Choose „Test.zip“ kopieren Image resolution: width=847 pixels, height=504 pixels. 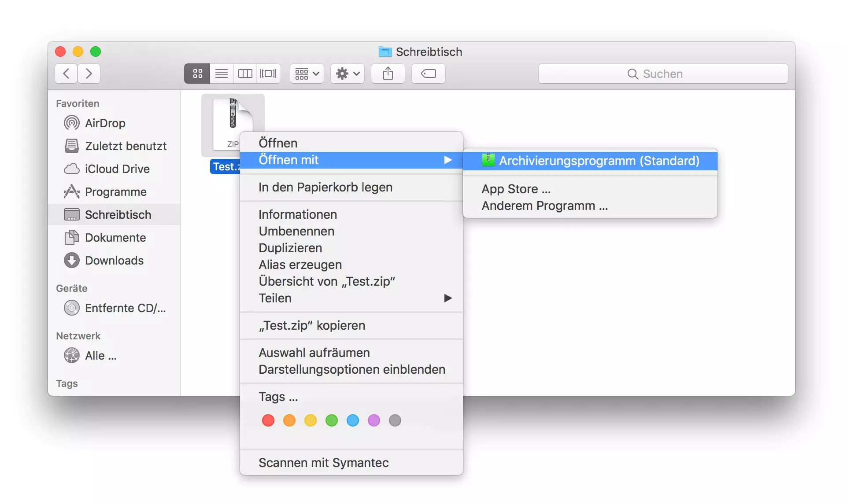[351, 325]
